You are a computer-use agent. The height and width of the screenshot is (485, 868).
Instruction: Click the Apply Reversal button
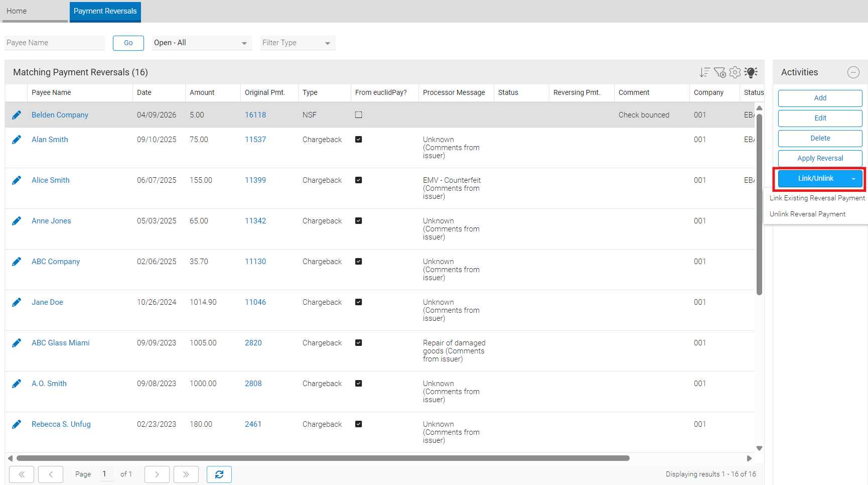pos(820,159)
